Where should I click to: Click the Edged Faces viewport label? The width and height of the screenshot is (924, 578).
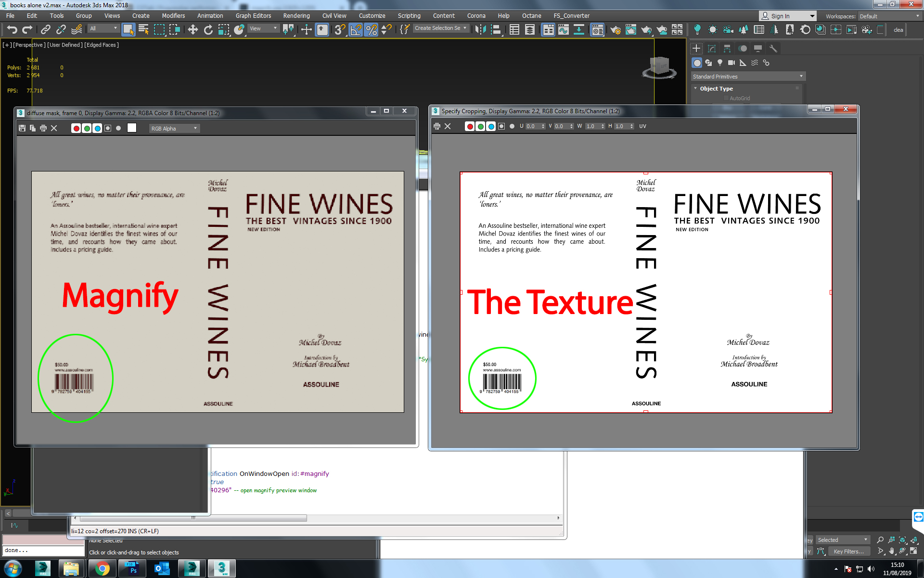point(102,45)
